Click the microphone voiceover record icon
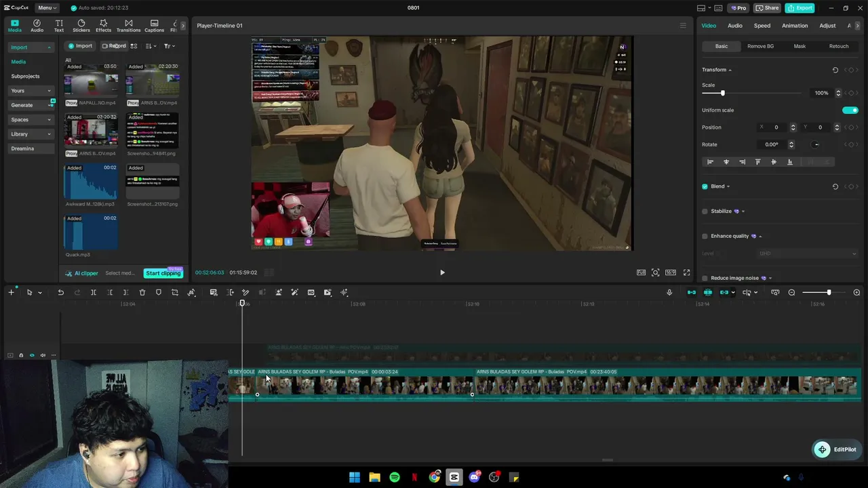Screen dimensions: 868x488 click(x=669, y=292)
